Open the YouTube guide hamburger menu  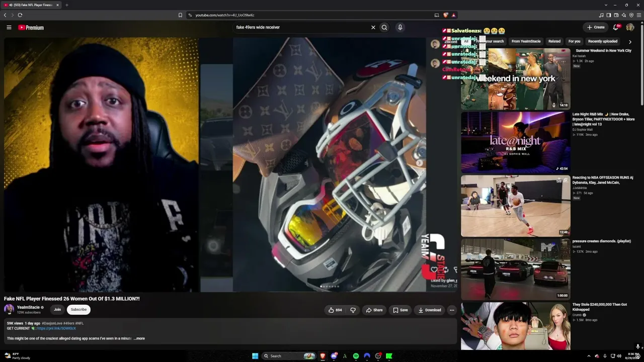tap(9, 28)
